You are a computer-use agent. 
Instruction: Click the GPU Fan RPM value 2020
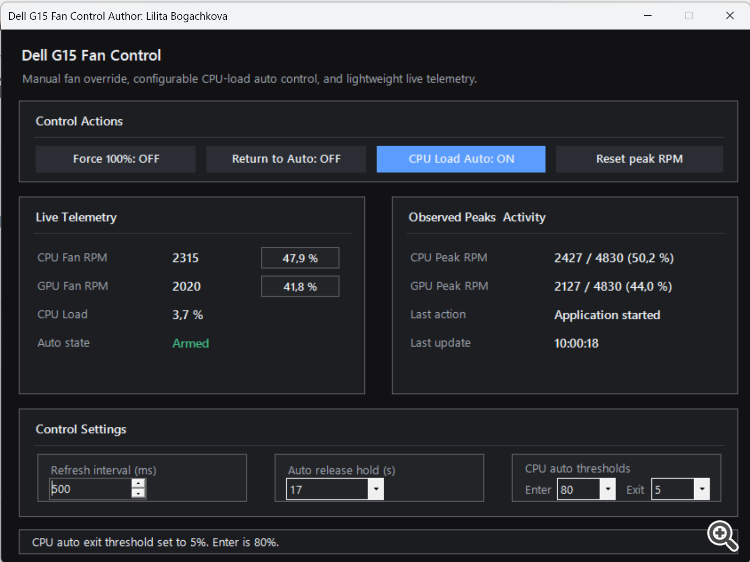tap(187, 287)
